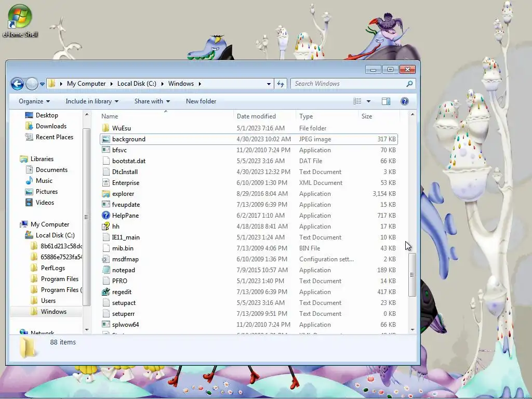The image size is (532, 399).
Task: Expand the arrow after My Computer breadcrumb
Action: tap(111, 84)
